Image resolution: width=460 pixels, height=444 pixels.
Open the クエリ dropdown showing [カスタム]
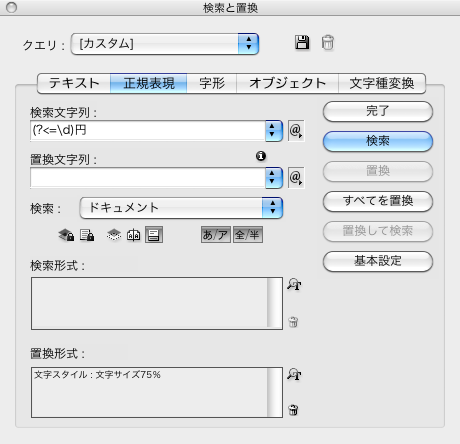(165, 44)
